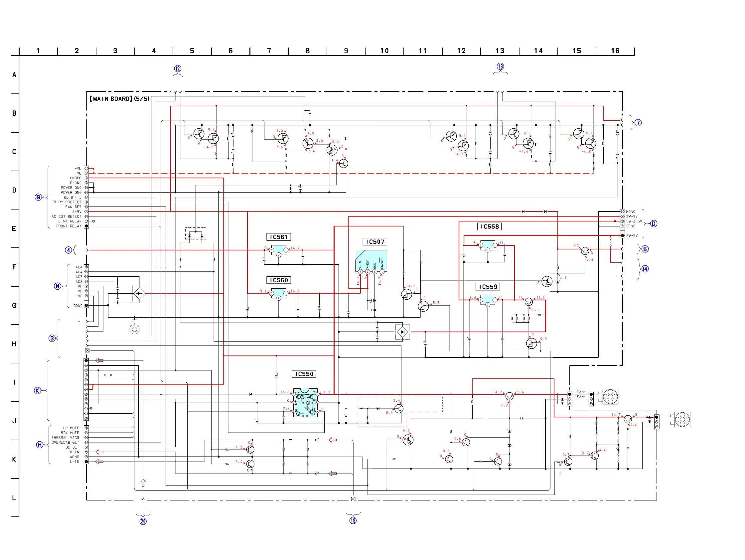This screenshot has height=560, width=745.
Task: Select the IC550 cyan chip symbol
Action: coord(305,403)
